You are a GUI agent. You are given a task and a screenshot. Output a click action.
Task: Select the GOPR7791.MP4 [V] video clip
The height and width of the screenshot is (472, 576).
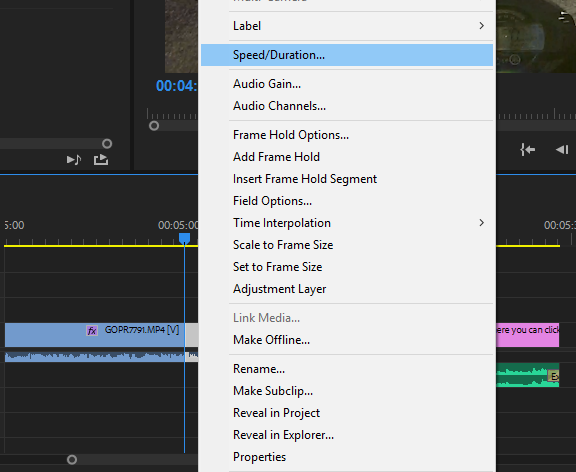click(x=95, y=335)
